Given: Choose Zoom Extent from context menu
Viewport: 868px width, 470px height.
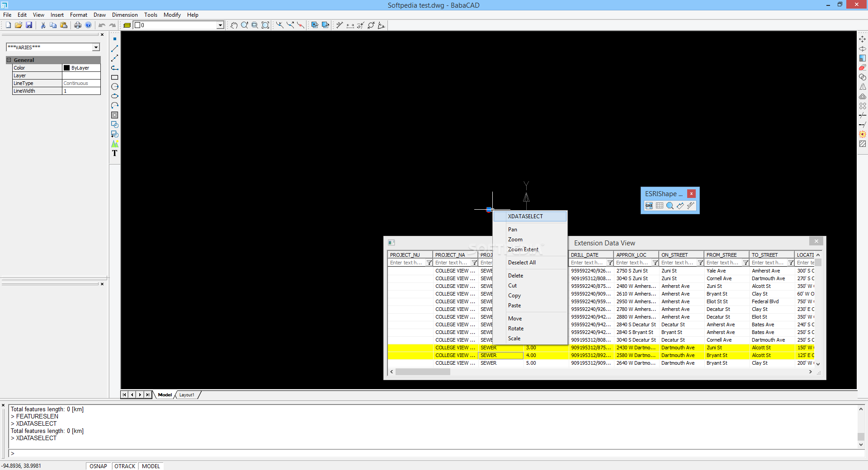Looking at the screenshot, I should click(530, 249).
